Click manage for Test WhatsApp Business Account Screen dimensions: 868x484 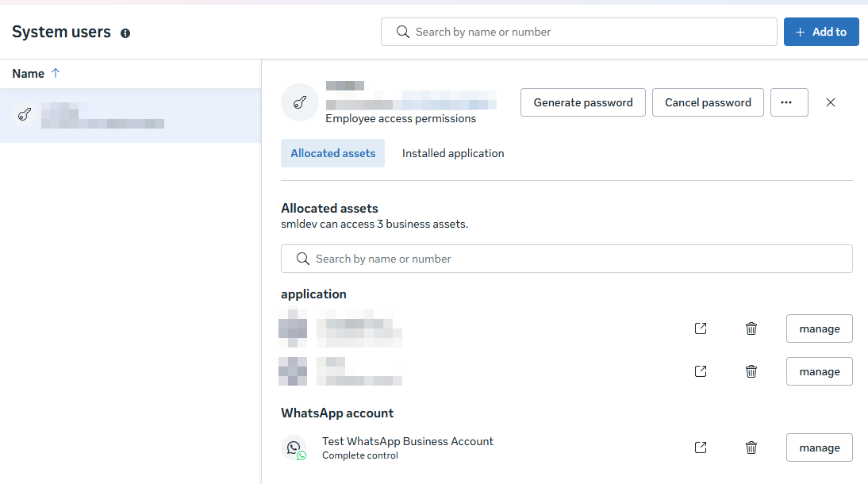[x=819, y=447]
